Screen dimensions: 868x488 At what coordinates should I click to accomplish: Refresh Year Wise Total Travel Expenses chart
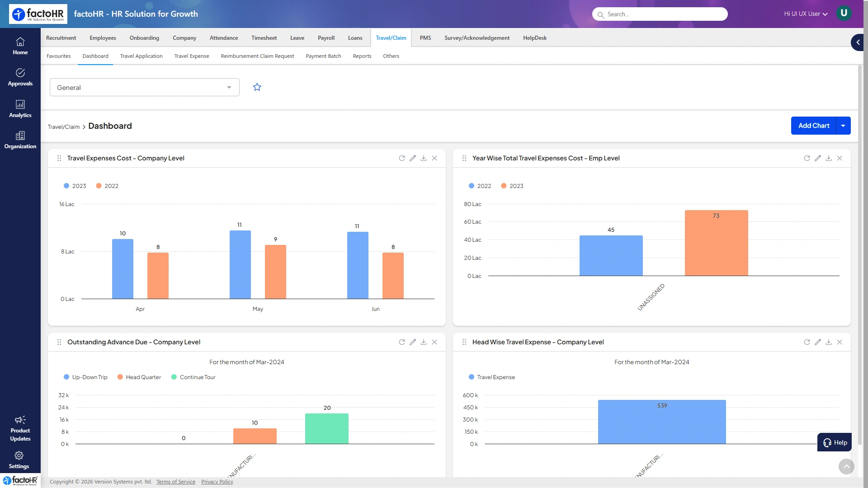(807, 158)
